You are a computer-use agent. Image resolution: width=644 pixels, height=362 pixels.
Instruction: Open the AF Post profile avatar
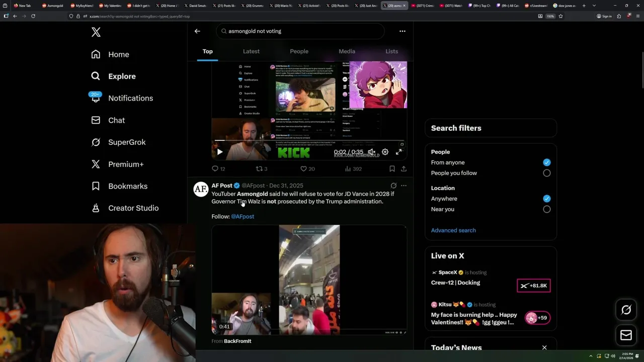[x=201, y=189]
